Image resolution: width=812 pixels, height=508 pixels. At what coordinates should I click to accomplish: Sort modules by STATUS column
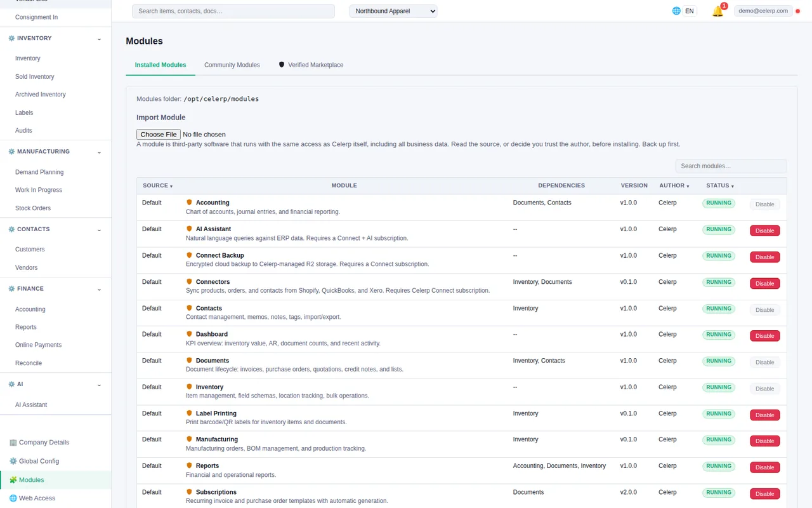(x=720, y=185)
